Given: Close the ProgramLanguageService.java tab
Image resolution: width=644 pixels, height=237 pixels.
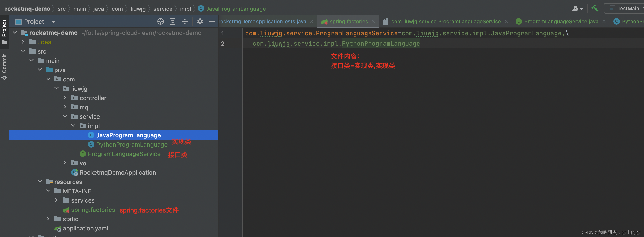Looking at the screenshot, I should [604, 21].
